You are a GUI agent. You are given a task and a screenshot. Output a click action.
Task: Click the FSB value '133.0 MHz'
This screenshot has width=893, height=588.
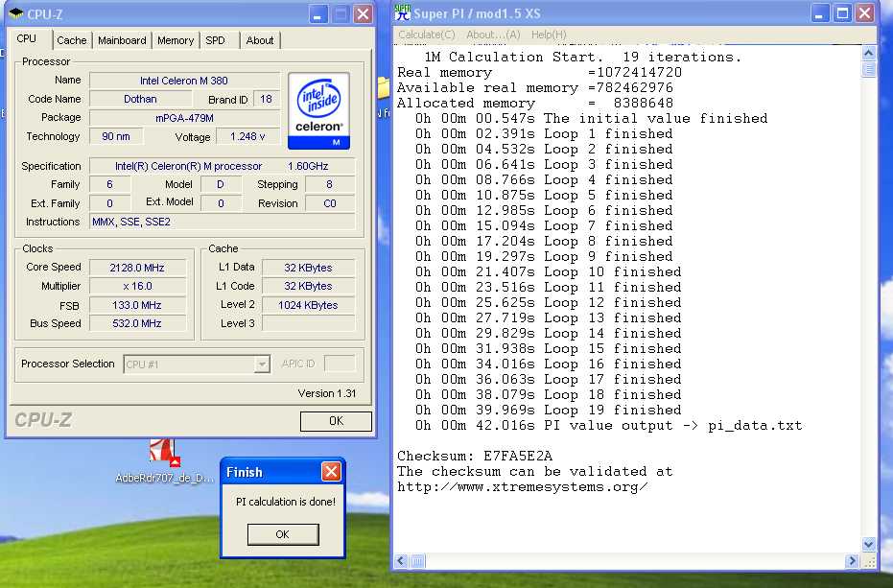137,305
